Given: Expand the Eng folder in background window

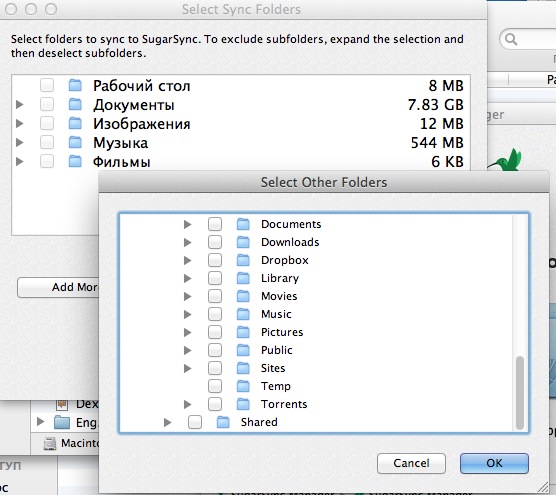Looking at the screenshot, I should point(40,422).
